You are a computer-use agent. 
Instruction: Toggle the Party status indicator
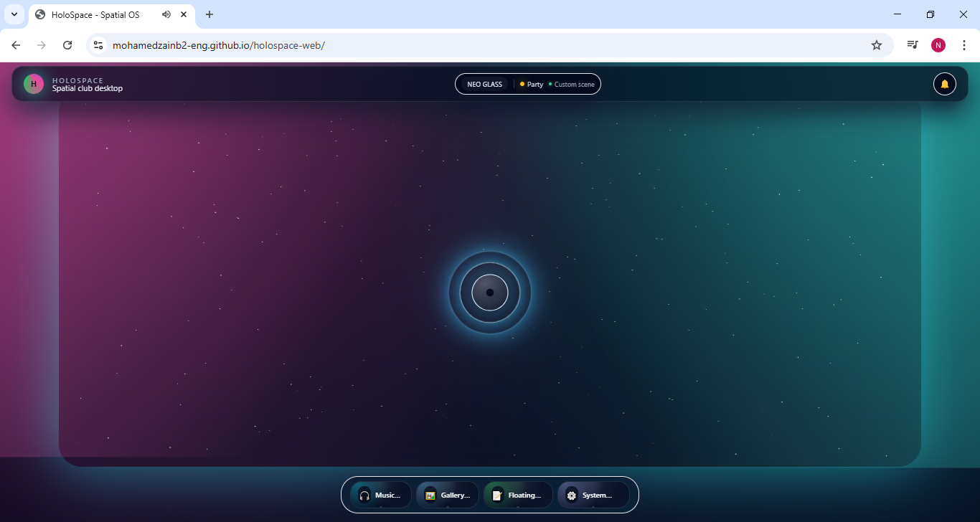coord(530,84)
